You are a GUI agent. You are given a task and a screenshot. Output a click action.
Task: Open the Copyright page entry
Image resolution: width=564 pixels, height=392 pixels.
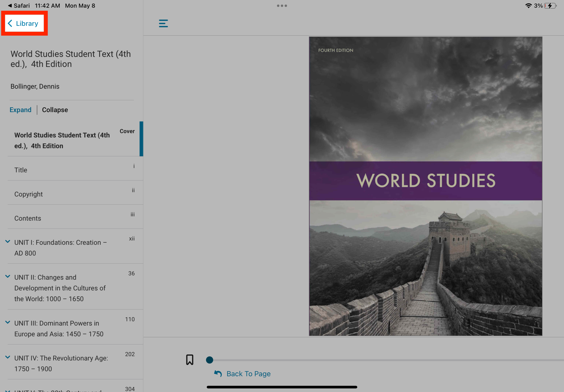click(x=75, y=193)
